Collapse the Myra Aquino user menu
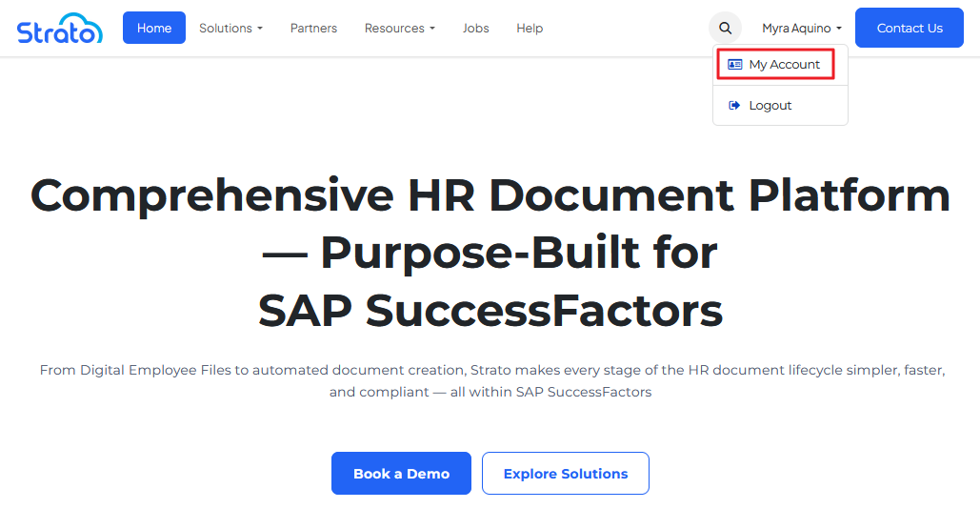 (801, 29)
